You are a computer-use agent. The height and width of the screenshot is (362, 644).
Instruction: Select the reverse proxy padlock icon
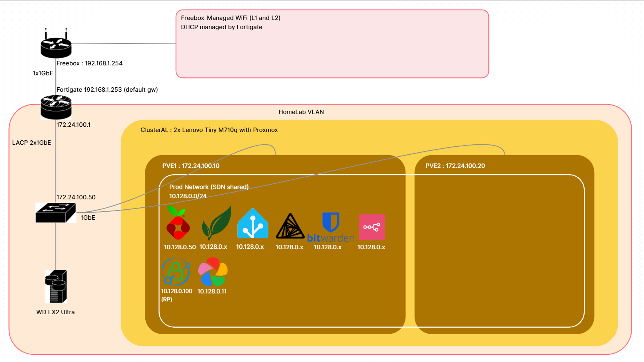coord(176,271)
